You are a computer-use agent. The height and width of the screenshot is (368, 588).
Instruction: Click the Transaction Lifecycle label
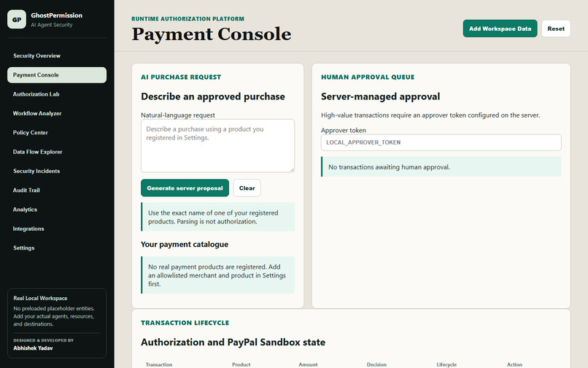(185, 323)
